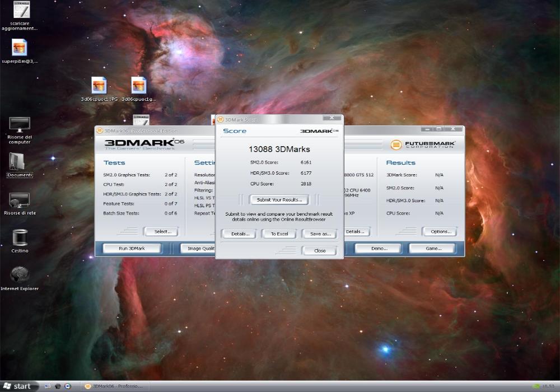The image size is (560, 392).
Task: Open Options under Results
Action: point(441,232)
